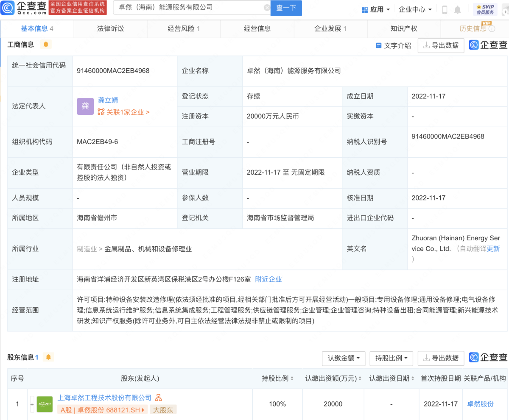Click the help icon beside 历史信息
Viewport: 509px width, 420px height.
pyautogui.click(x=492, y=29)
